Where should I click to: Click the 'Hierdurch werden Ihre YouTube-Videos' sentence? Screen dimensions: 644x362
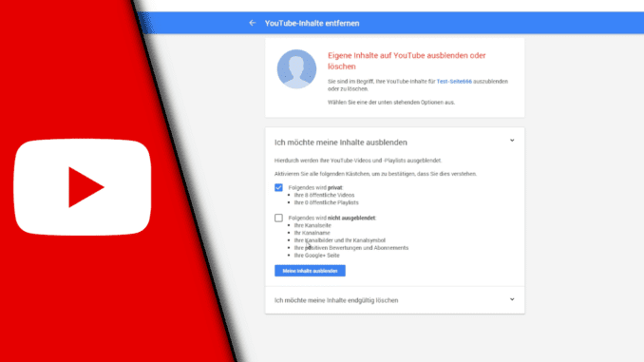click(358, 161)
